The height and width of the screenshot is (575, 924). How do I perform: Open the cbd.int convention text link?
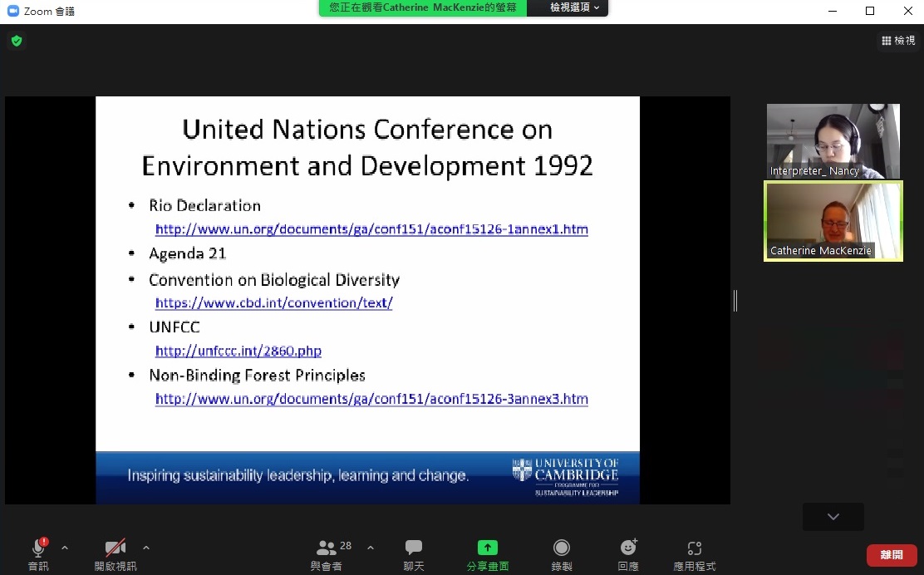pos(273,303)
